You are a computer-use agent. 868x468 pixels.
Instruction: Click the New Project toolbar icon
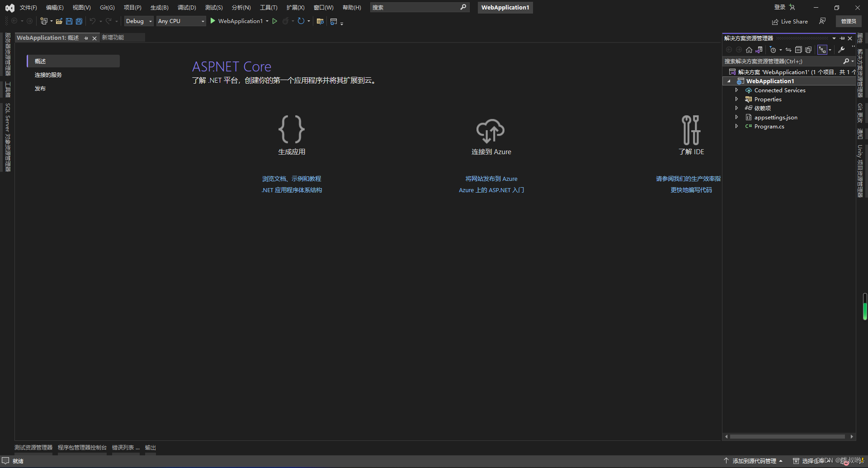44,21
